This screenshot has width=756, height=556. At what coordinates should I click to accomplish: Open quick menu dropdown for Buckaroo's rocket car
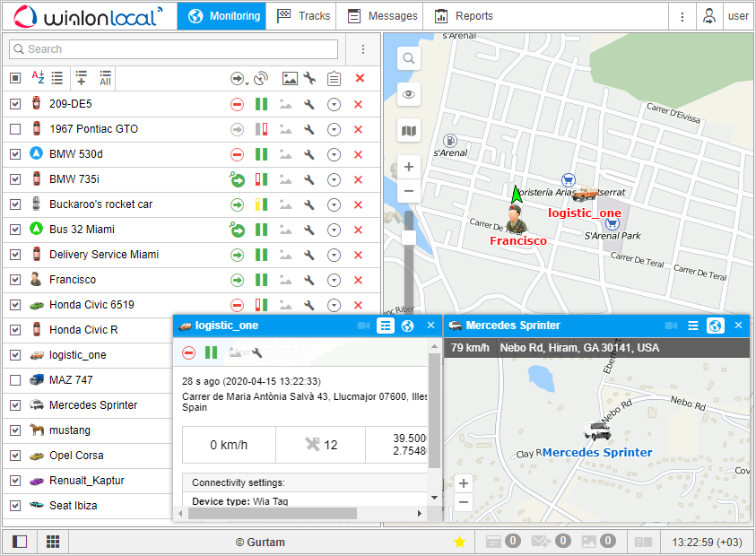point(334,204)
